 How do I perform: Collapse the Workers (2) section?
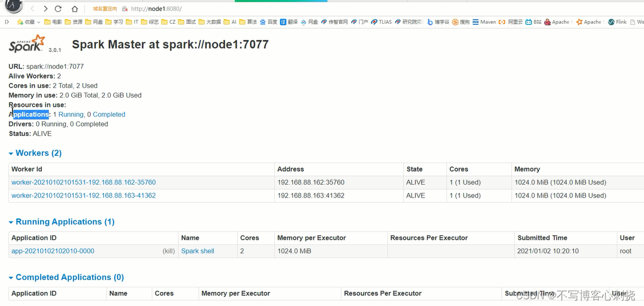coord(36,153)
